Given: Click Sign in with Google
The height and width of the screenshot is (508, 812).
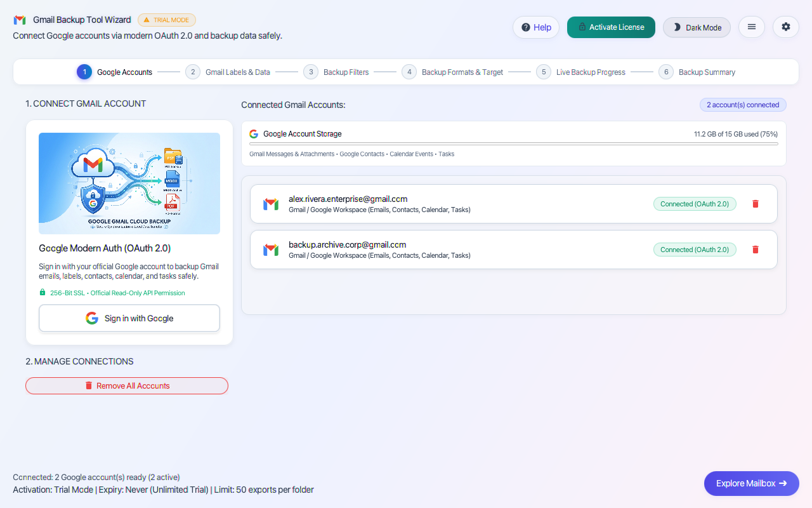Looking at the screenshot, I should [x=129, y=318].
